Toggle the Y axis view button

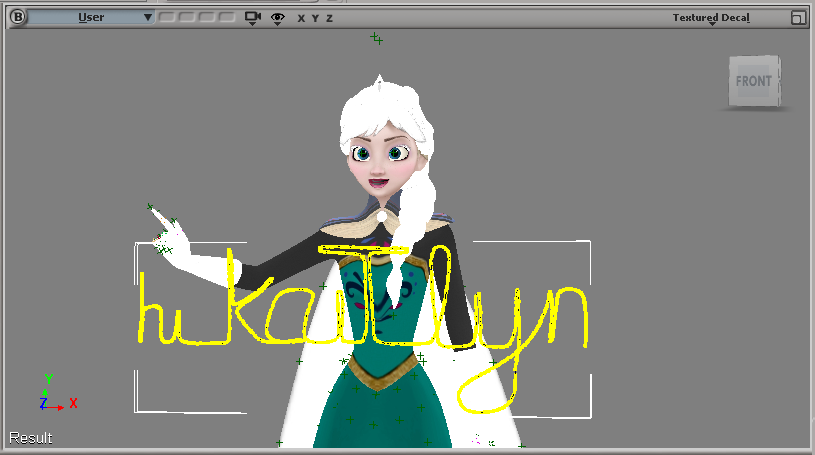pos(315,18)
